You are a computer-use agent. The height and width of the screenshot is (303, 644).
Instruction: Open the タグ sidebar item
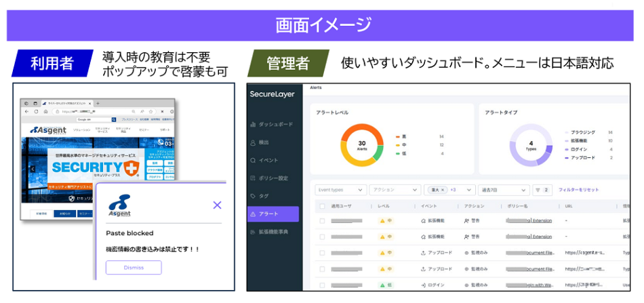pyautogui.click(x=259, y=196)
